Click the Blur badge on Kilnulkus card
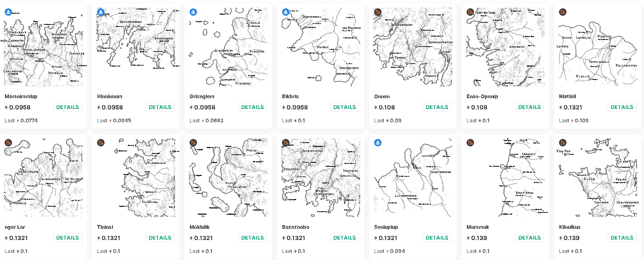Screen dimensions: 644x260 [x=563, y=143]
